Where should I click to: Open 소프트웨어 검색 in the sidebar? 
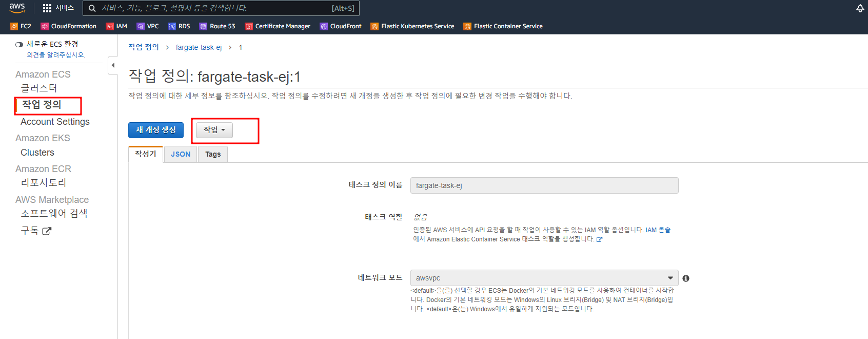(54, 213)
